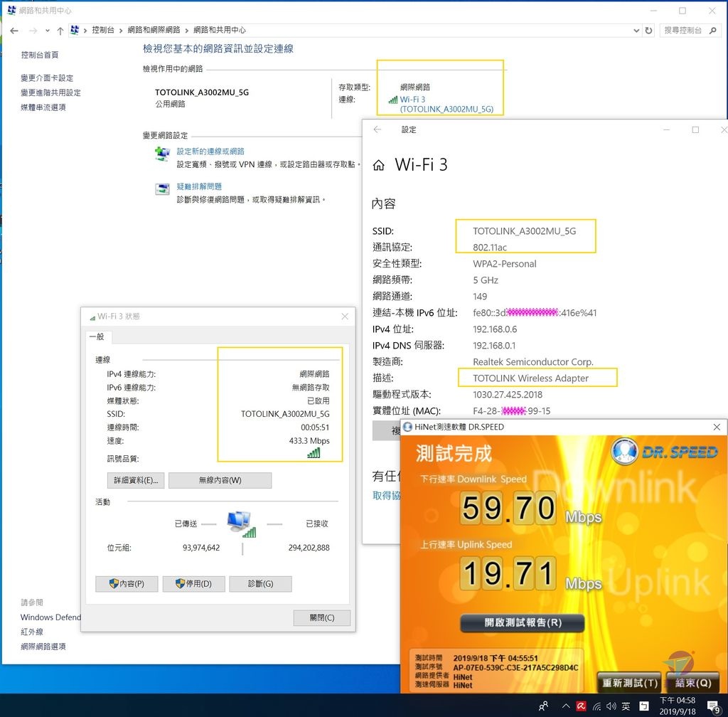
Task: Focus the Control Panel search box
Action: click(x=683, y=30)
